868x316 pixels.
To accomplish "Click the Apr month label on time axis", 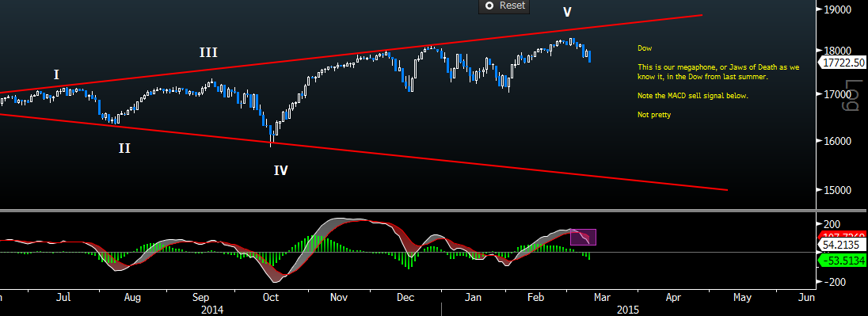I will (x=673, y=297).
